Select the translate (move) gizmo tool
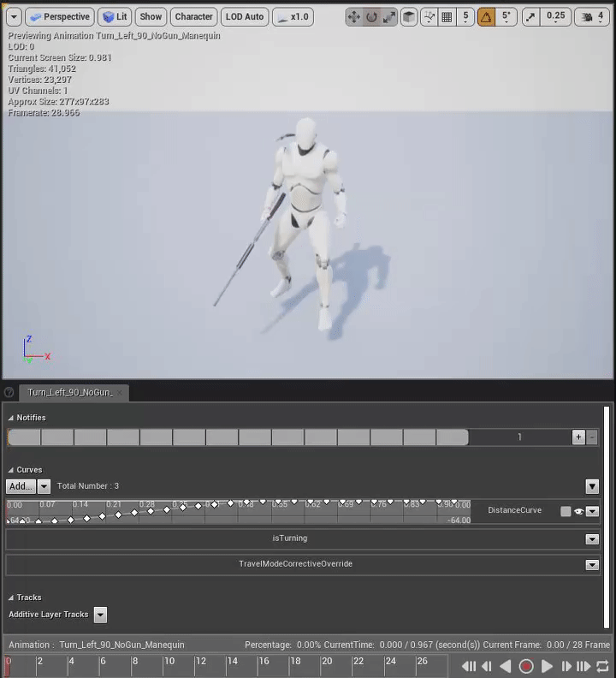 click(354, 17)
